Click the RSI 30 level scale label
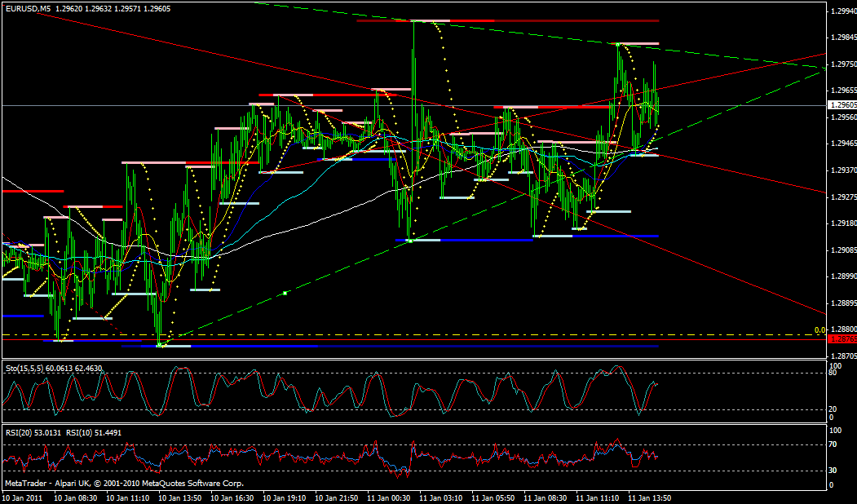857x504 pixels. (x=833, y=471)
